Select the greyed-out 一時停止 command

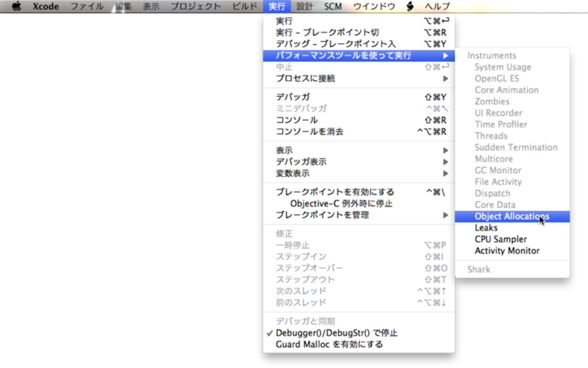(x=359, y=245)
